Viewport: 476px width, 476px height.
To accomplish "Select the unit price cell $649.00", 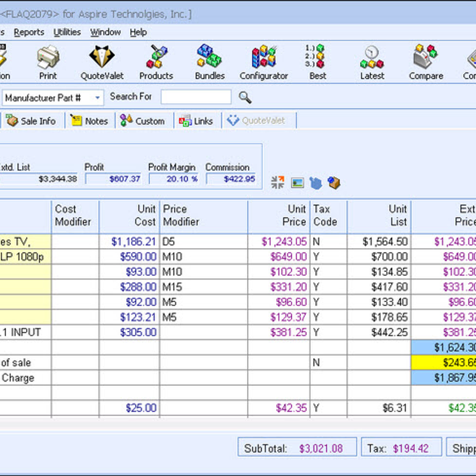I will pyautogui.click(x=279, y=256).
